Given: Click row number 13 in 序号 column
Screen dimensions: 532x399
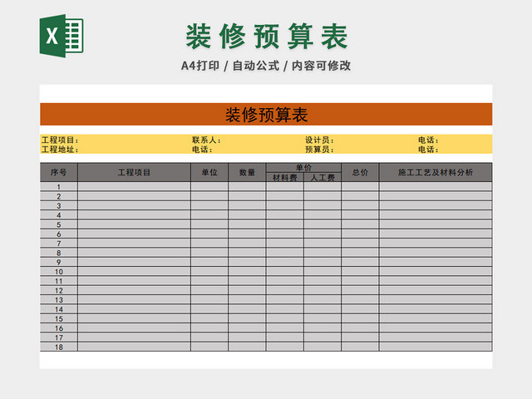Looking at the screenshot, I should tap(59, 300).
